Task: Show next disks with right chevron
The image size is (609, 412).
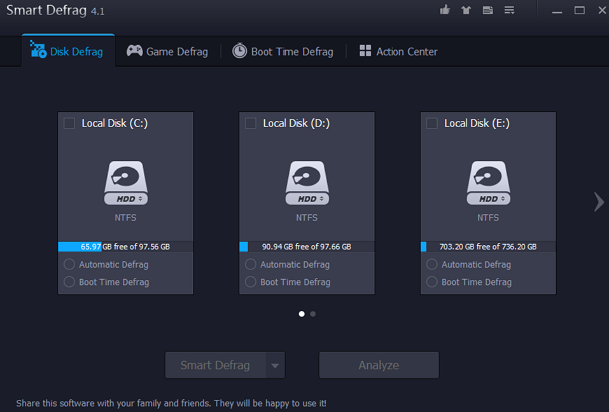Action: click(x=599, y=202)
